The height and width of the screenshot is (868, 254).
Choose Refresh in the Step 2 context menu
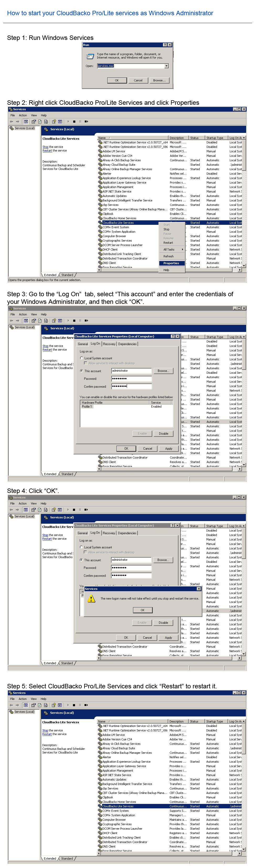pos(172,256)
